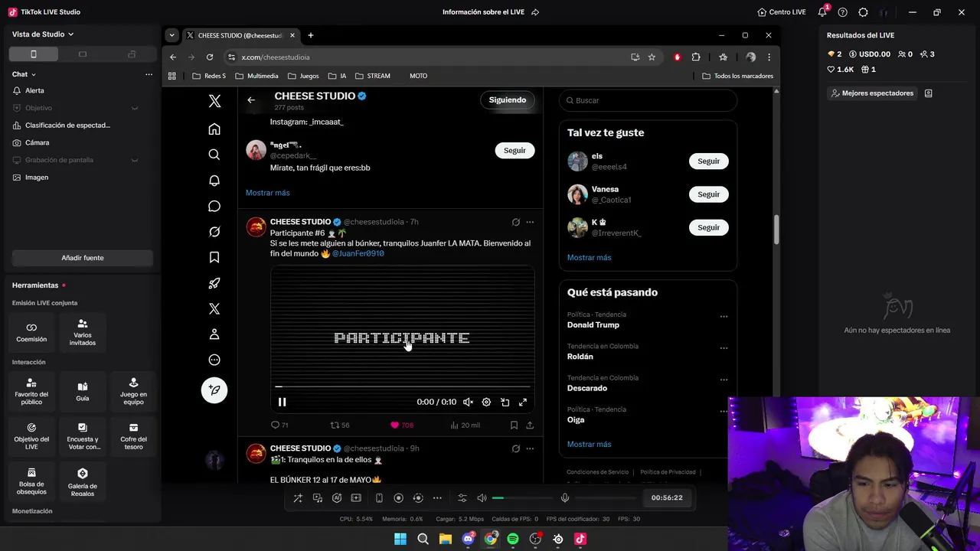The image size is (980, 551).
Task: Select the CHEESE STUDIO Chrome tab
Action: [x=241, y=35]
